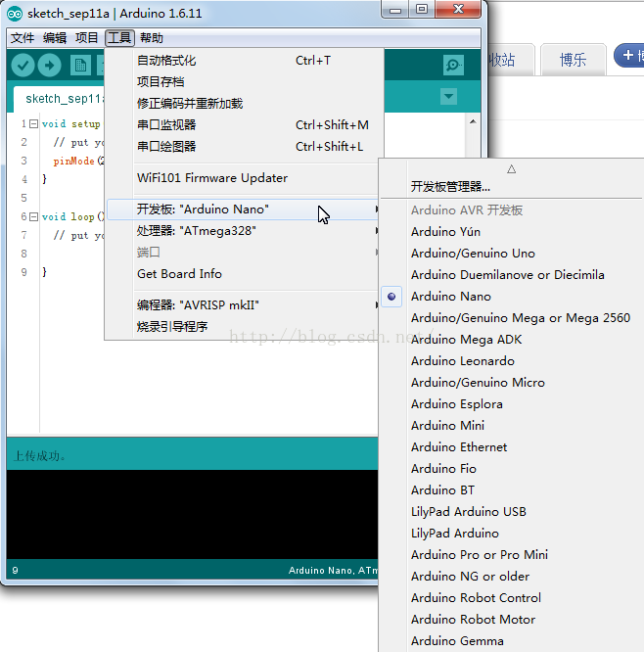The image size is (644, 652).
Task: Select Arduino Leonardo board
Action: (512, 361)
